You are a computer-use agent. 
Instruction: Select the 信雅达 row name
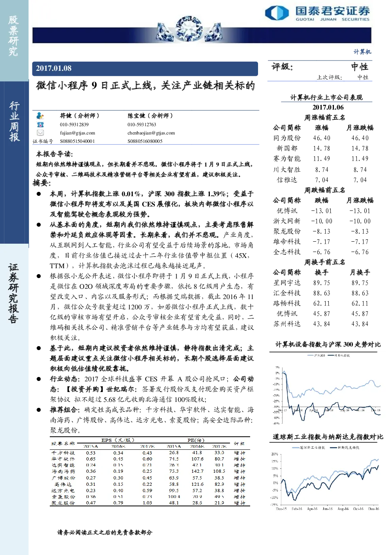[x=287, y=180]
